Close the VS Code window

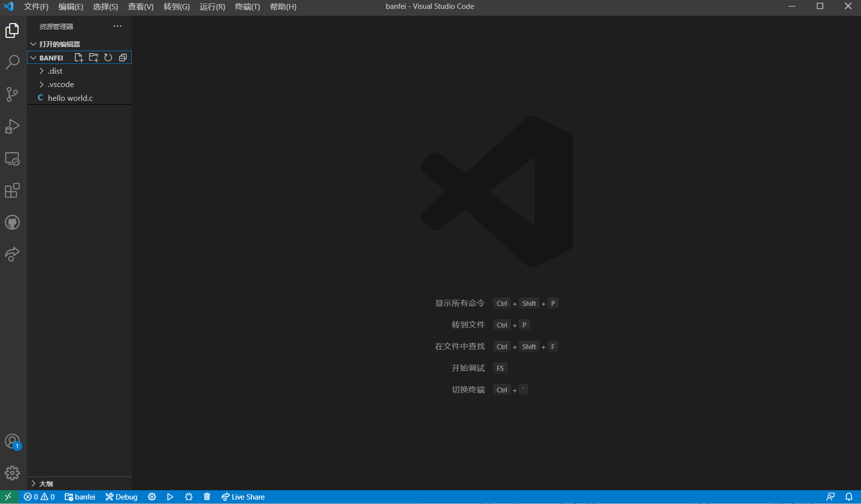coord(848,6)
